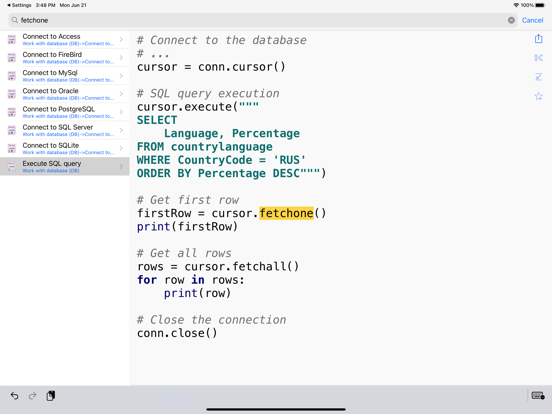Hide keyboard using the keyboard icon
Screen dimensions: 552x414
[538, 395]
